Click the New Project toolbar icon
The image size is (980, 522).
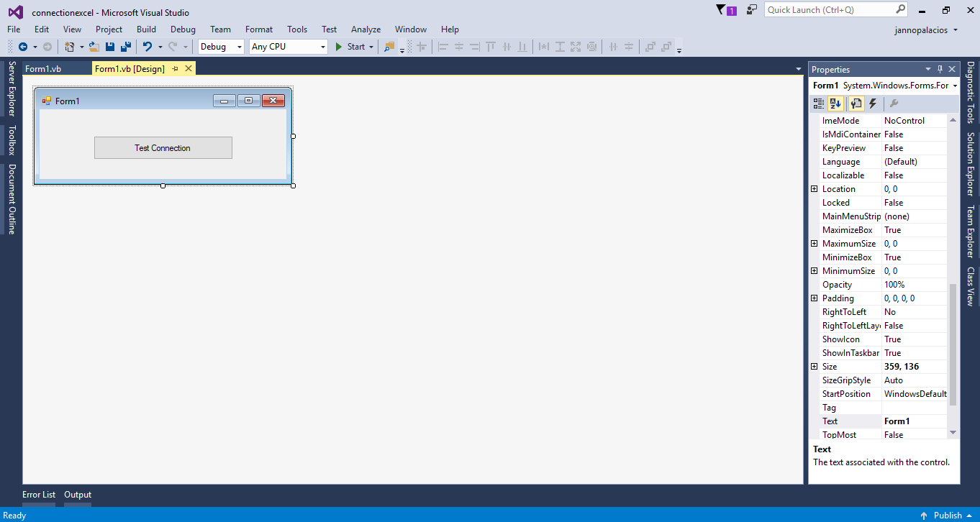(x=70, y=47)
